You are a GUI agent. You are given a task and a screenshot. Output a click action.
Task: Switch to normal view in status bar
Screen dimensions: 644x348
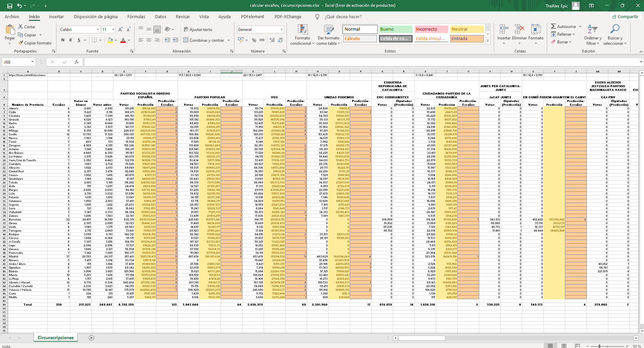tap(550, 346)
